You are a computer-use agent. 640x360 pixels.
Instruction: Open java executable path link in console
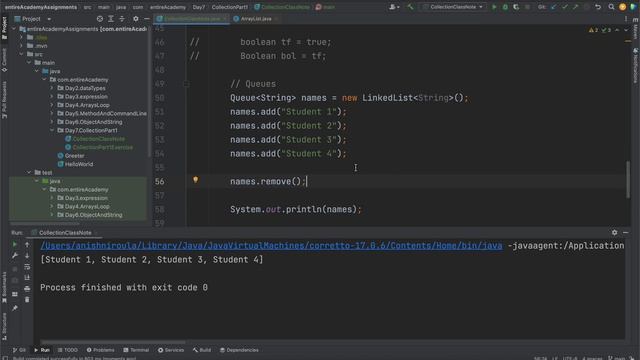271,245
